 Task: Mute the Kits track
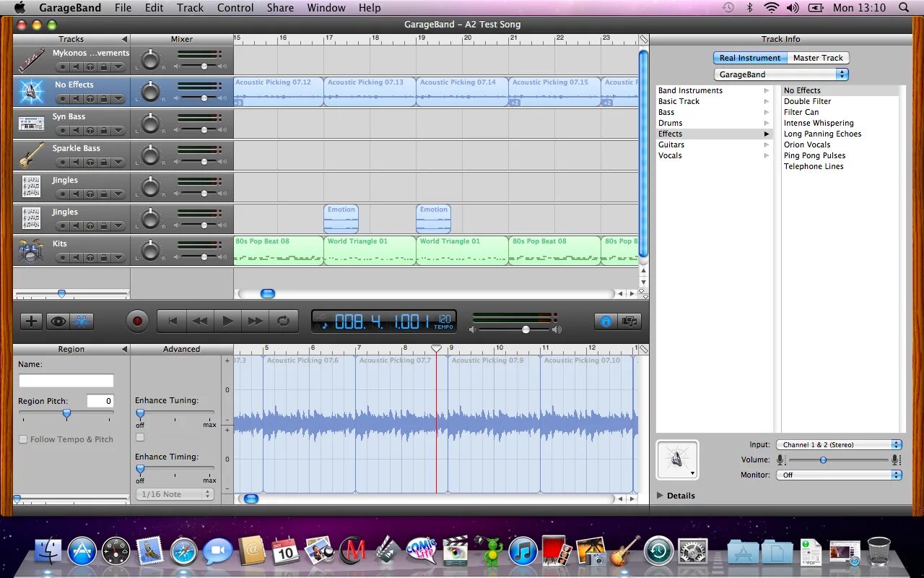pyautogui.click(x=77, y=258)
